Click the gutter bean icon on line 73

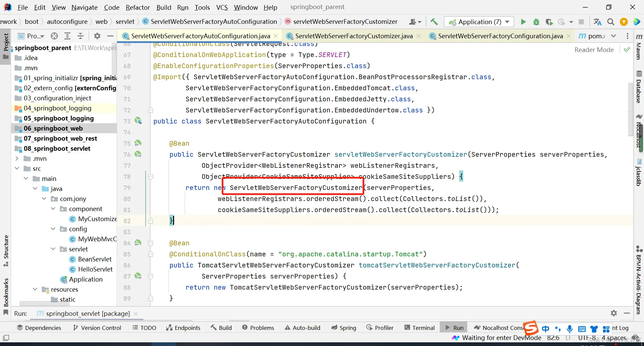click(138, 121)
